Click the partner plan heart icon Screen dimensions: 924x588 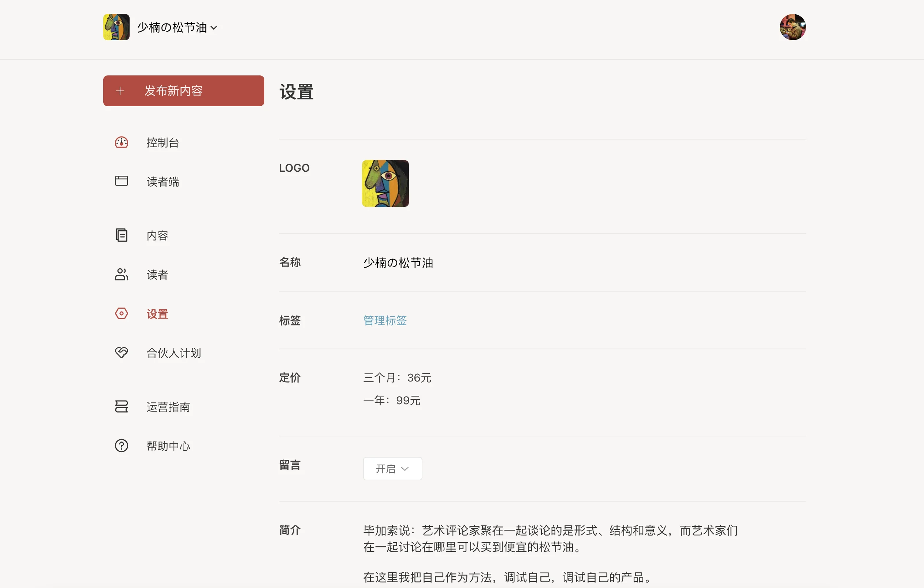(121, 352)
